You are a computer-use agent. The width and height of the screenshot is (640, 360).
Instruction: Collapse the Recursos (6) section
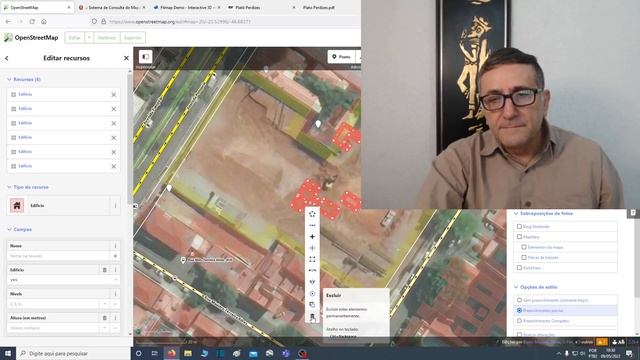point(24,79)
